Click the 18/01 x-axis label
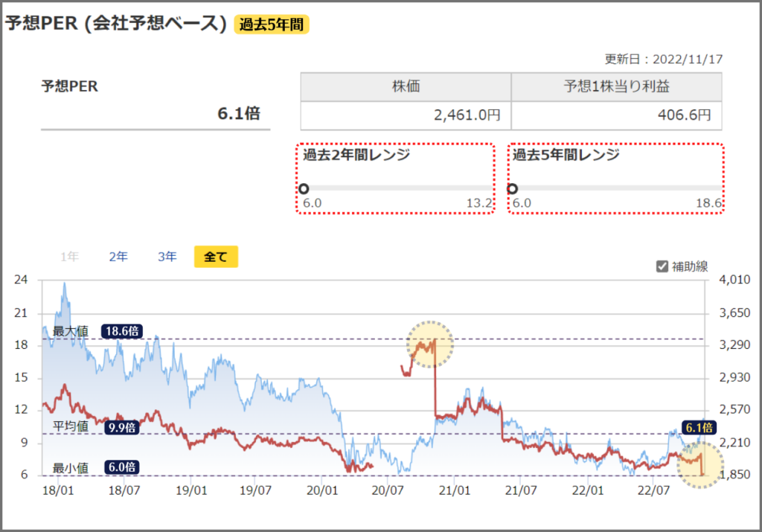 (58, 490)
